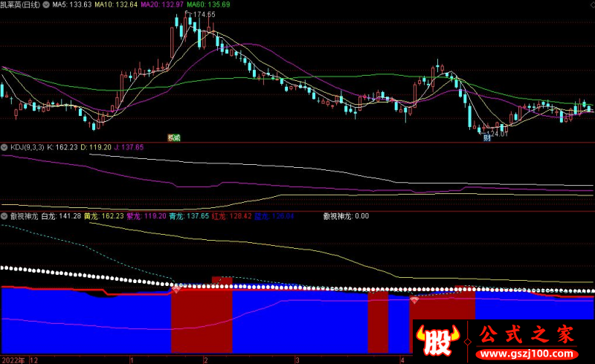Click the month 3 time axis marker

click(x=297, y=360)
